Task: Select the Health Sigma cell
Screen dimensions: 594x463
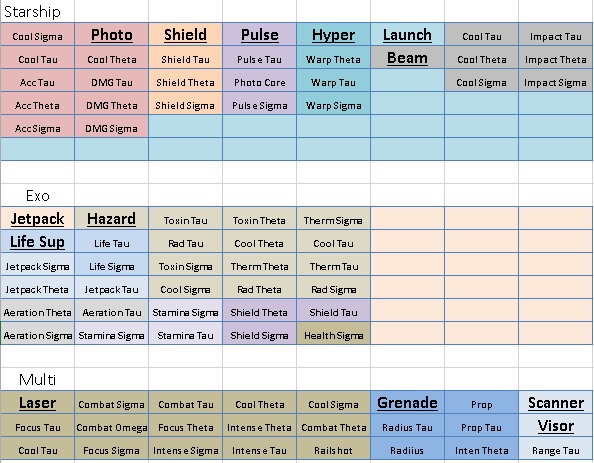Action: (333, 335)
